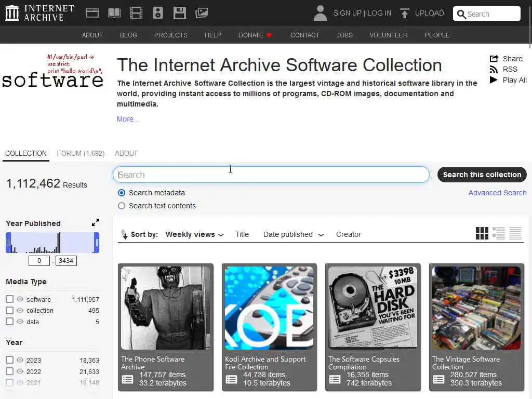This screenshot has height=399, width=532.
Task: Switch to extended list view
Action: 499,233
